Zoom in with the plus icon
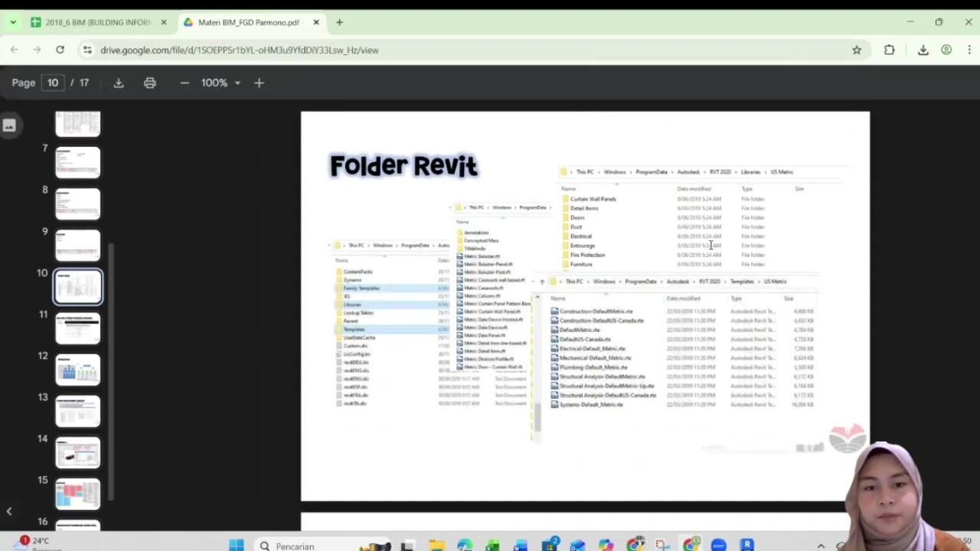Screen dimensions: 980x551 point(259,83)
